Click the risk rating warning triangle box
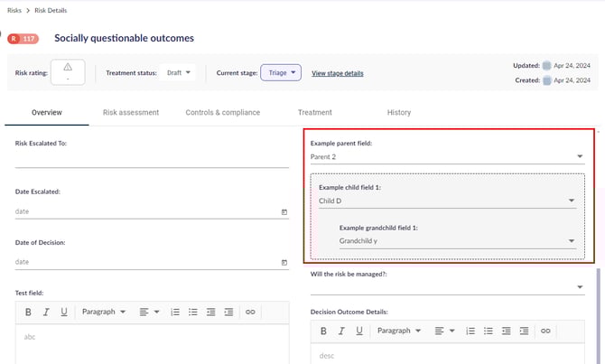 (x=68, y=72)
